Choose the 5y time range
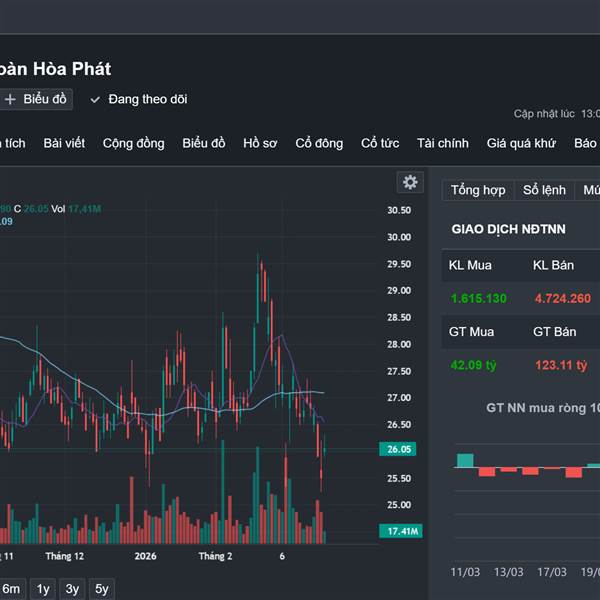The width and height of the screenshot is (600, 600). [102, 589]
